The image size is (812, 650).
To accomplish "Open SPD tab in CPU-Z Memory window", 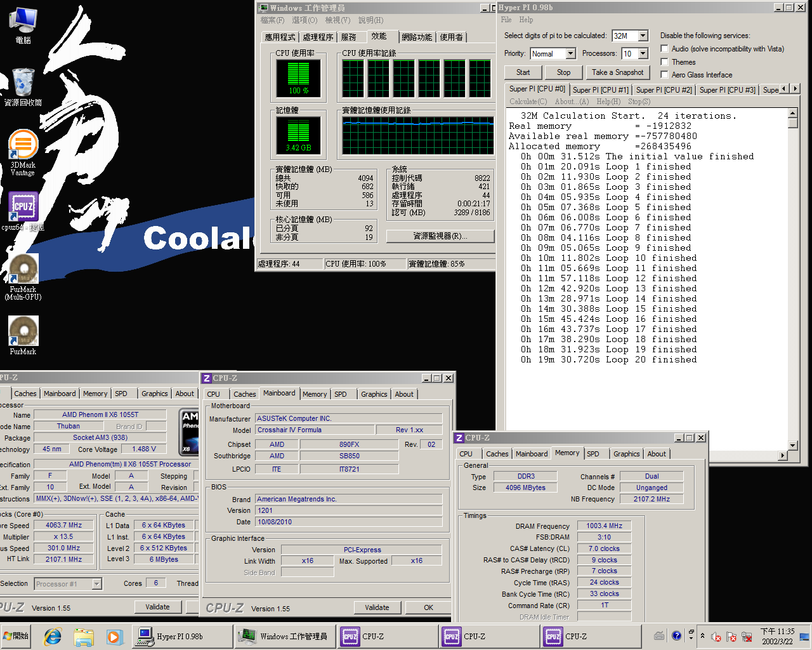I will click(x=593, y=454).
